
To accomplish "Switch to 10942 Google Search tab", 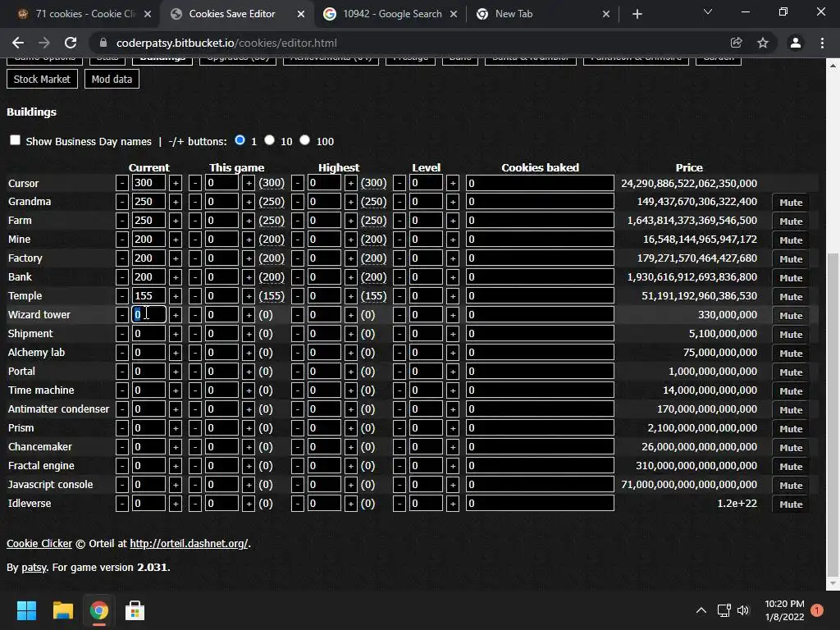I will (x=392, y=14).
